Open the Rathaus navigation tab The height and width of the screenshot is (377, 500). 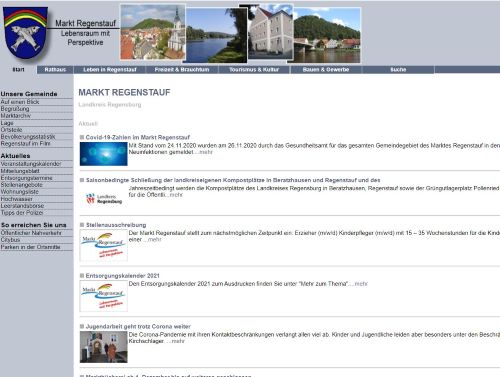(55, 70)
